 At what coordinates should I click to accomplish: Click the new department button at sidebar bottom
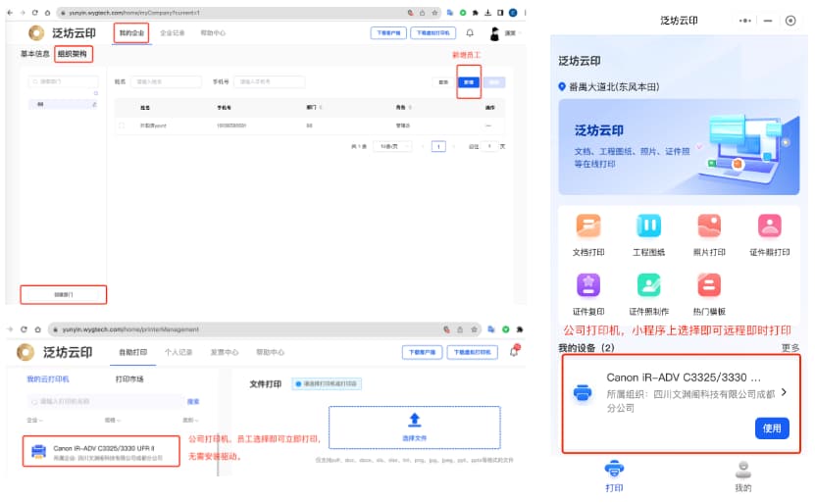[x=64, y=294]
